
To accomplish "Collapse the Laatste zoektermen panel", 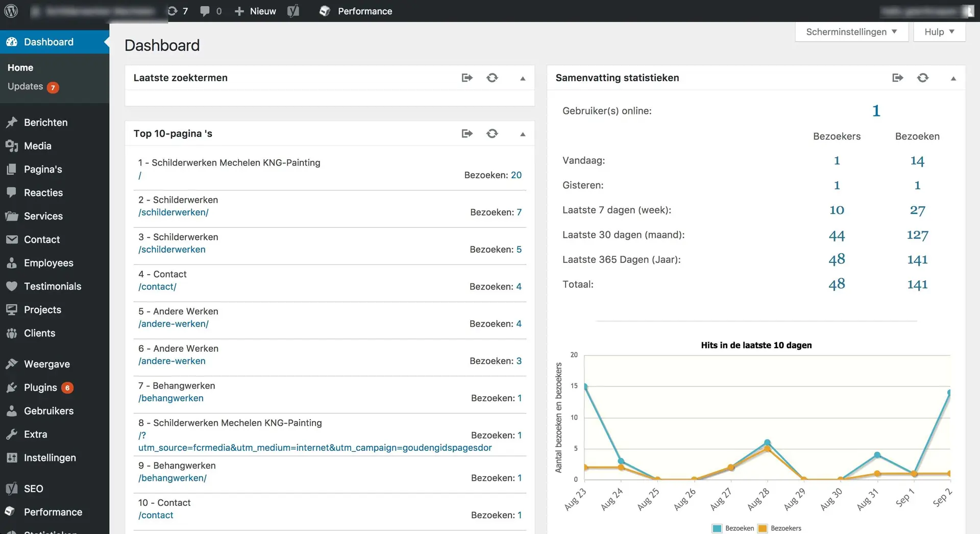I will point(523,78).
